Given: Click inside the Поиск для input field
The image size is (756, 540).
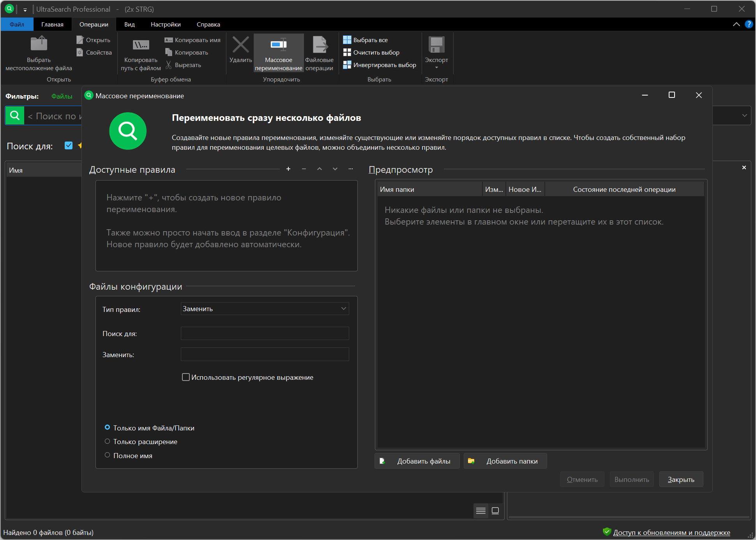Looking at the screenshot, I should click(265, 334).
